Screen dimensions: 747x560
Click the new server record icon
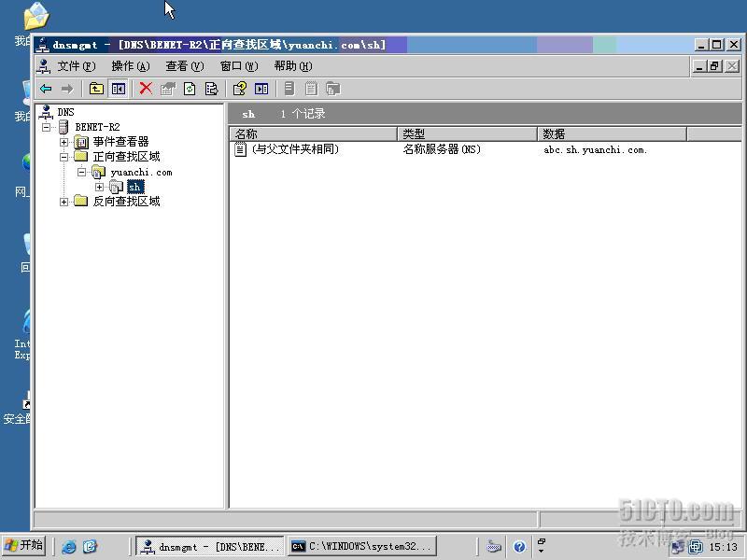pyautogui.click(x=289, y=89)
